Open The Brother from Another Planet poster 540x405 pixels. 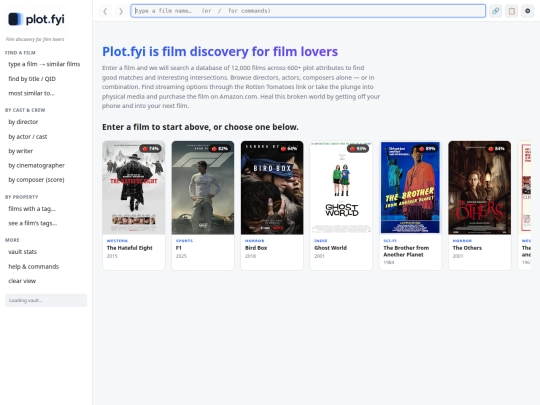(411, 188)
